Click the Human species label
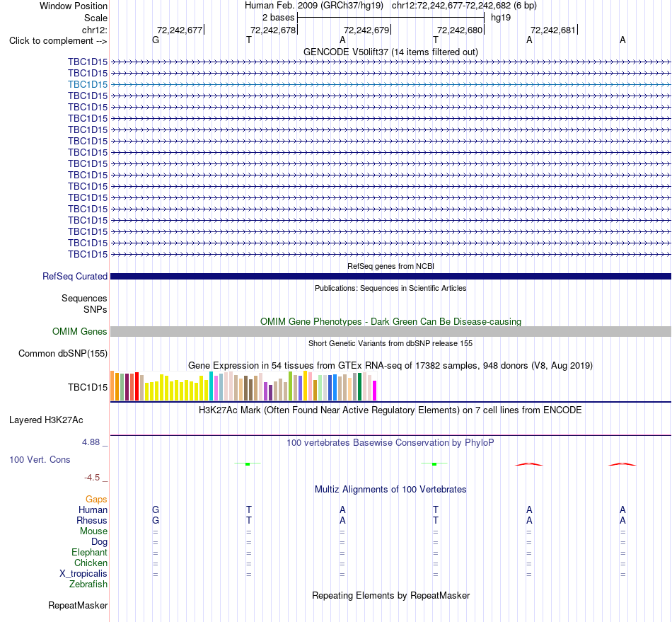The image size is (672, 622). [93, 509]
